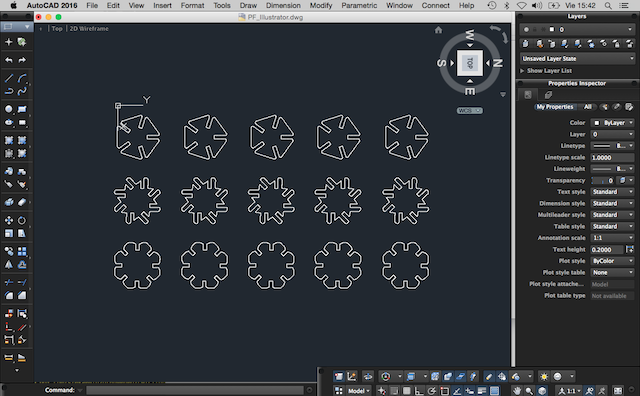This screenshot has height=396, width=640.
Task: Select the Trim tool
Action: click(9, 282)
